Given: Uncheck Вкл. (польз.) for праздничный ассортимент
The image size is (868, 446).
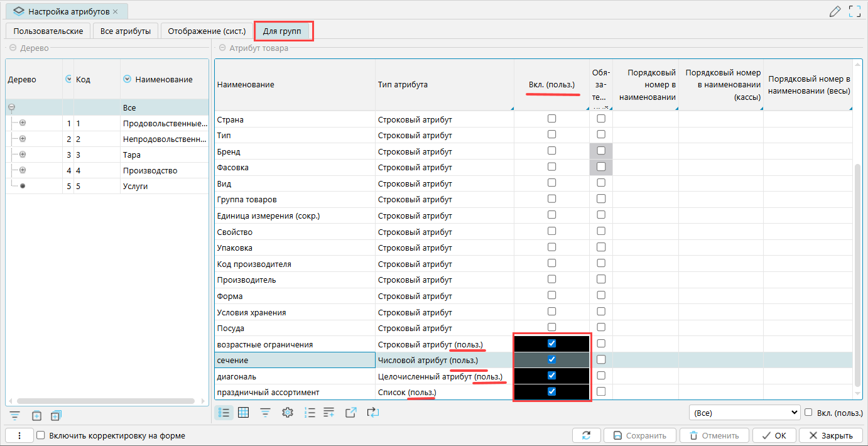Looking at the screenshot, I should [x=551, y=391].
